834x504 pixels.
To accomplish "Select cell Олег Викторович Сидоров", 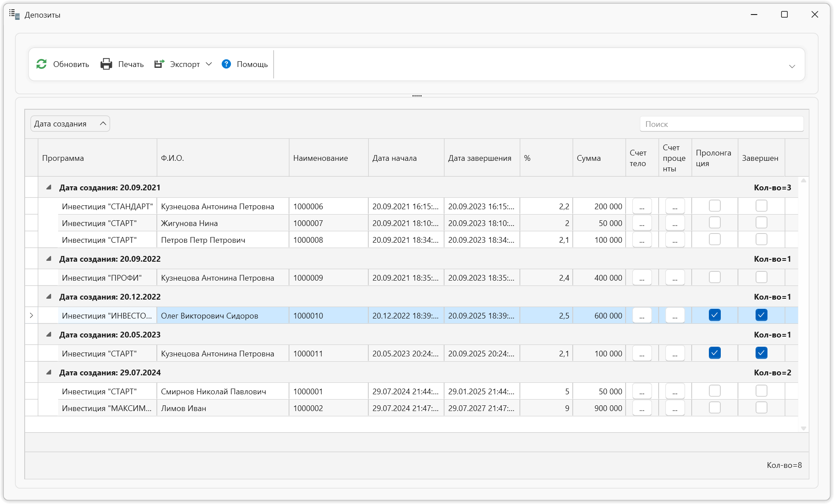I will click(223, 315).
